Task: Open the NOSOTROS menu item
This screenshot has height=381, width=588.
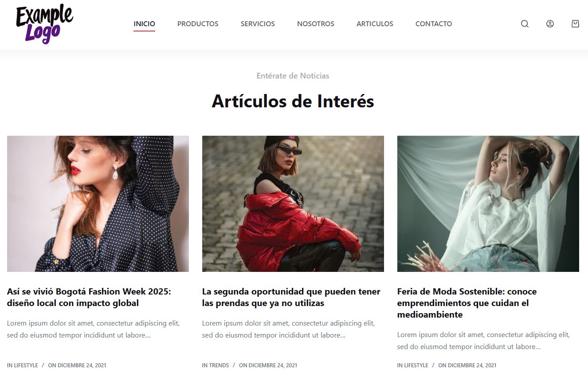Action: [x=316, y=24]
